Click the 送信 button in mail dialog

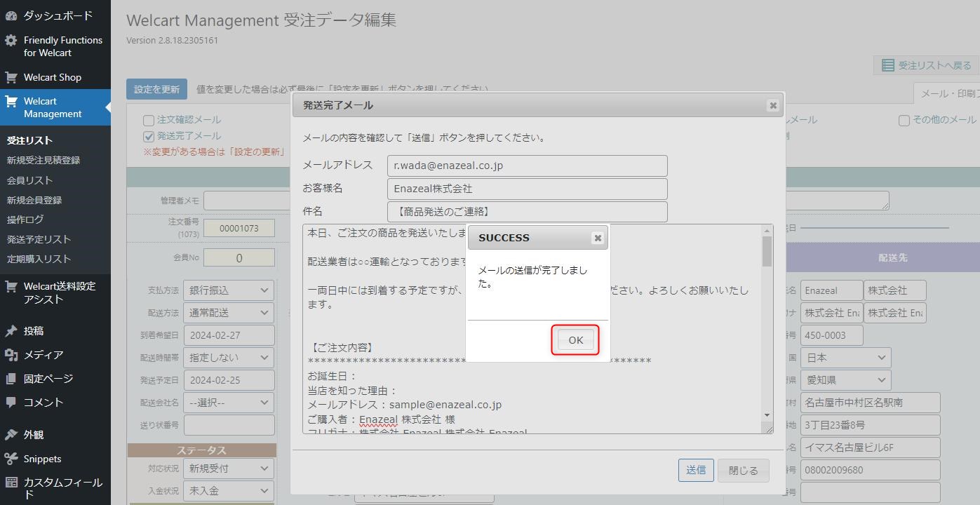[x=695, y=470]
